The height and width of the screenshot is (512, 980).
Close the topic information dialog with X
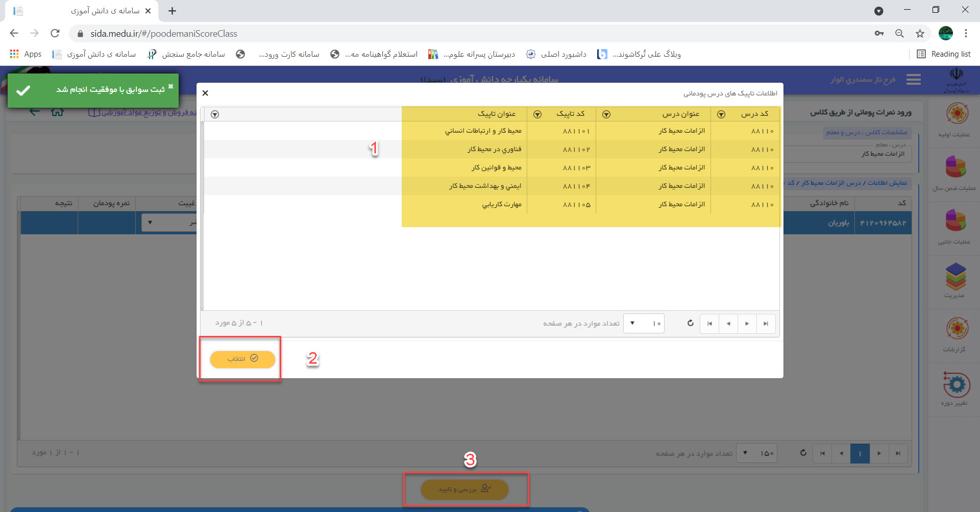[205, 93]
